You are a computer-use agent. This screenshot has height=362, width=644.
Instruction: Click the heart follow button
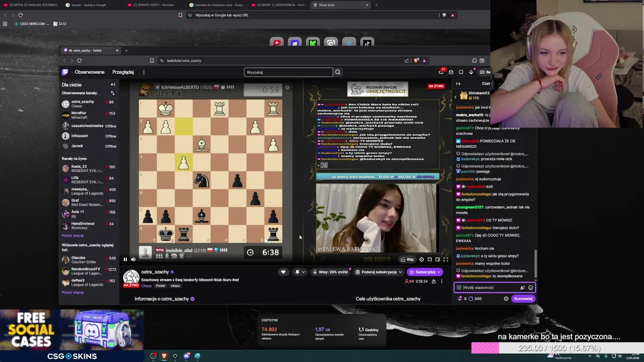coord(283,272)
